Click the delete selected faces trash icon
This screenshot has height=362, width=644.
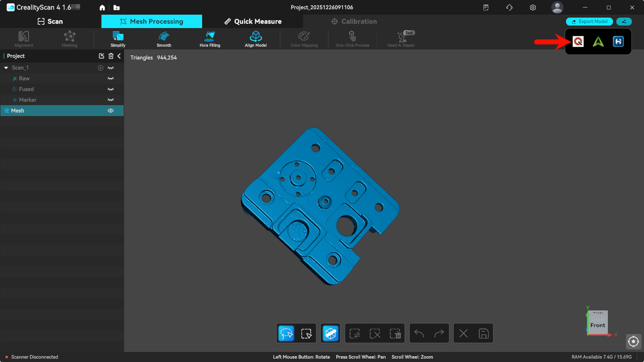point(395,333)
